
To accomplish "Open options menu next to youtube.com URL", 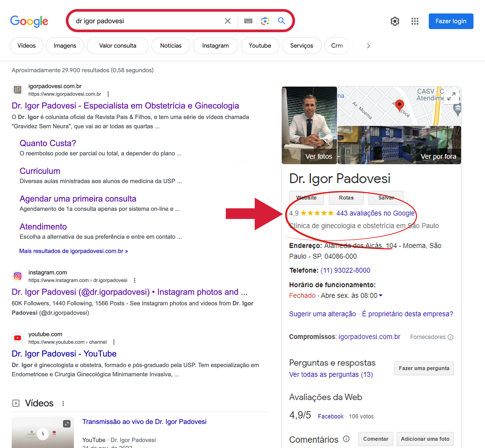I will coord(114,342).
